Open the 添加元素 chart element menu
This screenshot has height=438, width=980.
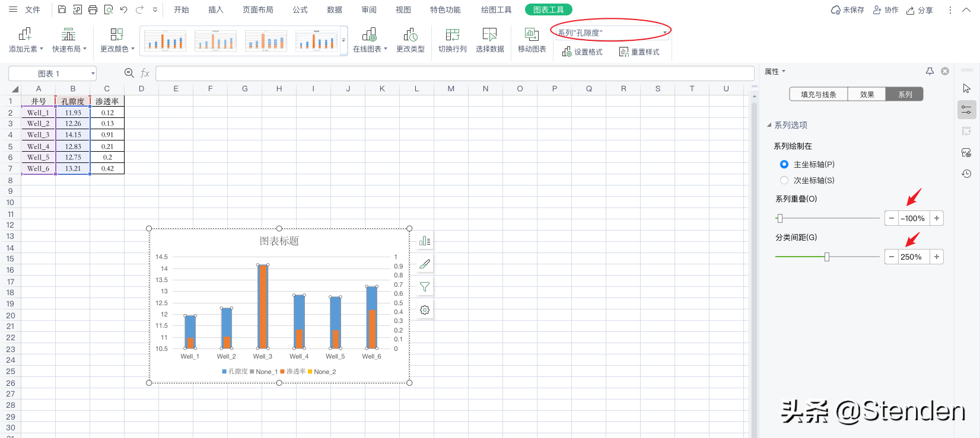tap(26, 40)
